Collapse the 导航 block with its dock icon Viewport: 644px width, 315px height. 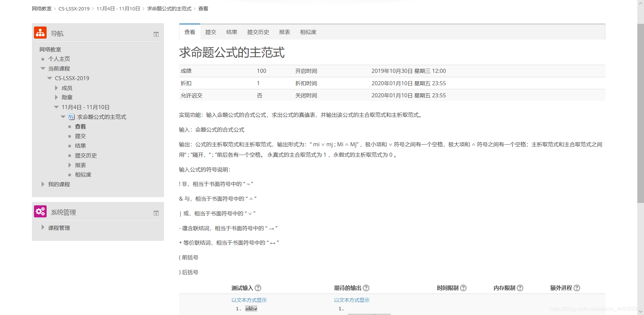tap(156, 34)
